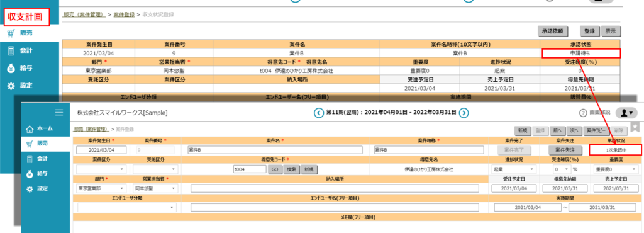Click 株式会社スマイルワークス[Sample] company name
The image size is (644, 233).
pos(122,113)
